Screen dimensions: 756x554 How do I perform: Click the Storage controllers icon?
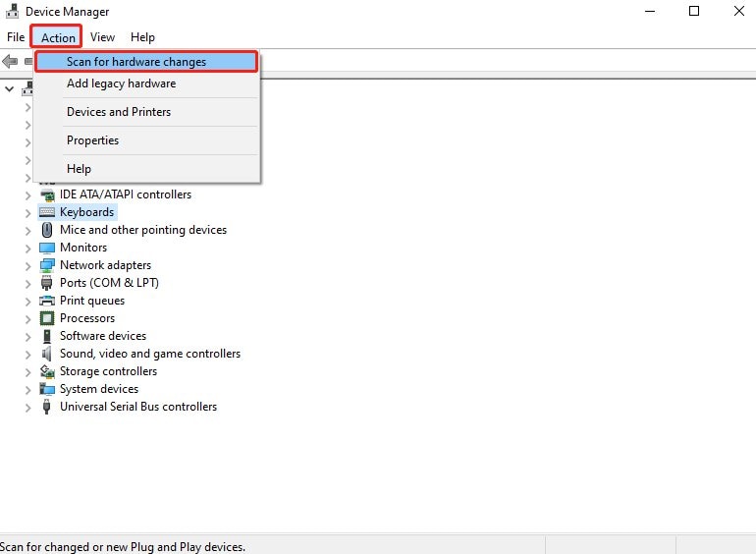click(47, 371)
